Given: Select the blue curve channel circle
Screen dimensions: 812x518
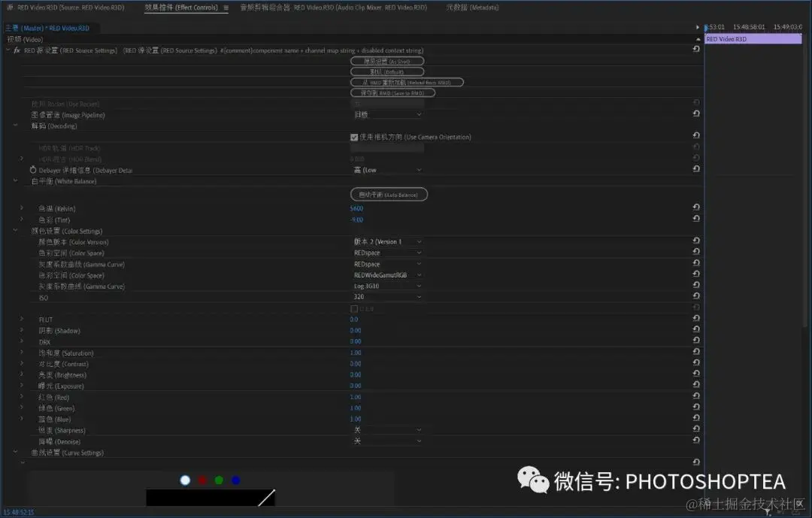Looking at the screenshot, I should click(235, 480).
